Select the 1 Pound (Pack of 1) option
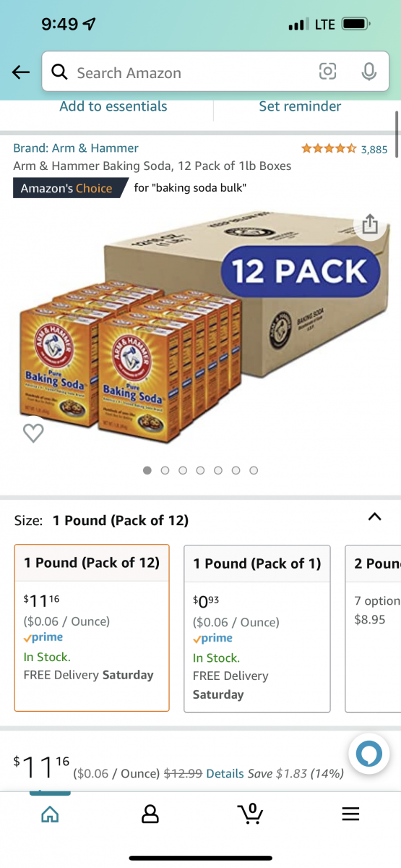Screen dimensions: 401x868 (x=257, y=628)
